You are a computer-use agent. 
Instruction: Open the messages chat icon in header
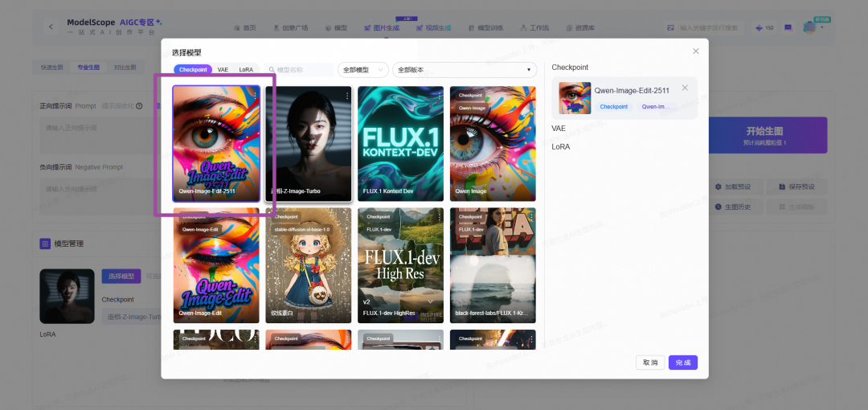coord(788,27)
